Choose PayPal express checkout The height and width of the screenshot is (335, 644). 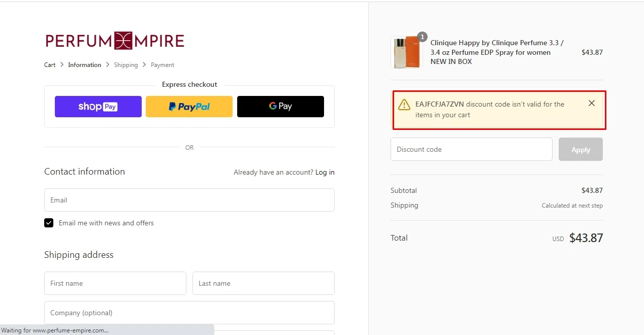tap(189, 107)
